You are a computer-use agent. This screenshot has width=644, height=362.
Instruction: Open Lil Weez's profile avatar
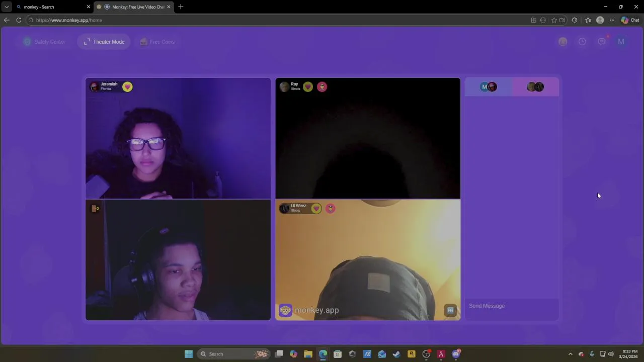[284, 208]
